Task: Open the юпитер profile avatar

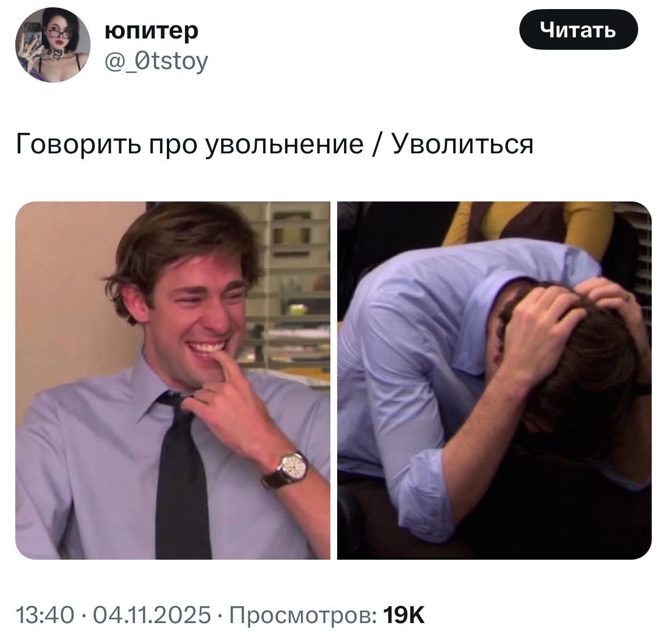Action: coord(53,45)
